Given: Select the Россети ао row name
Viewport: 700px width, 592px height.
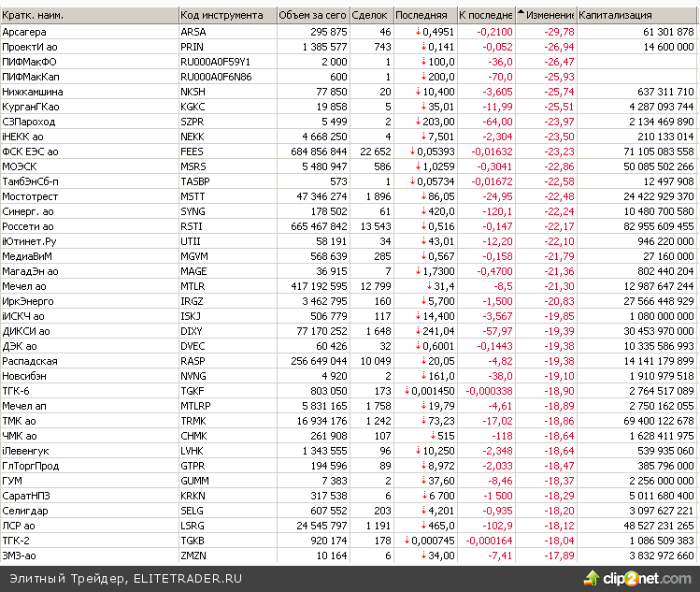Looking at the screenshot, I should click(28, 226).
